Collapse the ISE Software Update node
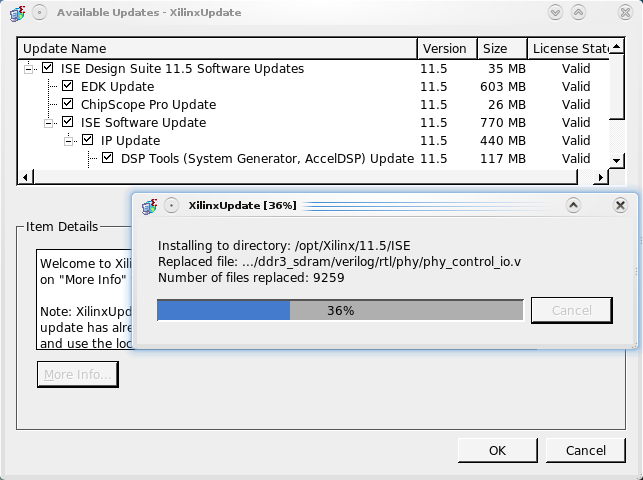The image size is (643, 480). pos(50,123)
